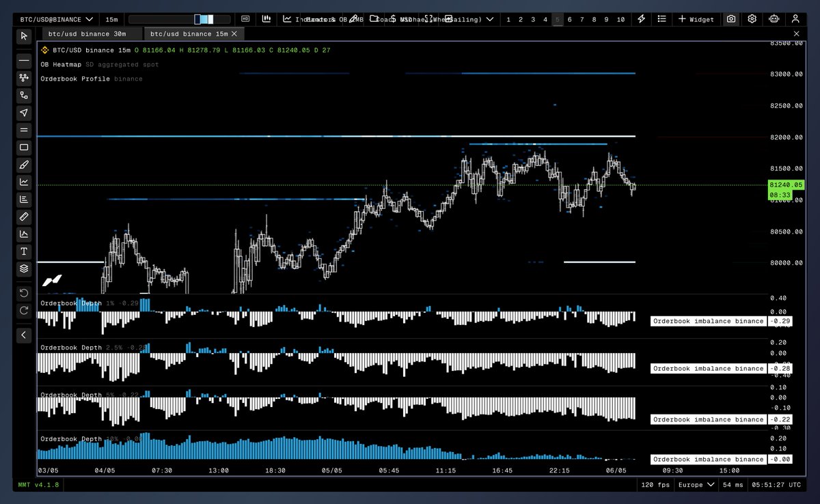
Task: Select the brush drawing tool
Action: click(24, 165)
